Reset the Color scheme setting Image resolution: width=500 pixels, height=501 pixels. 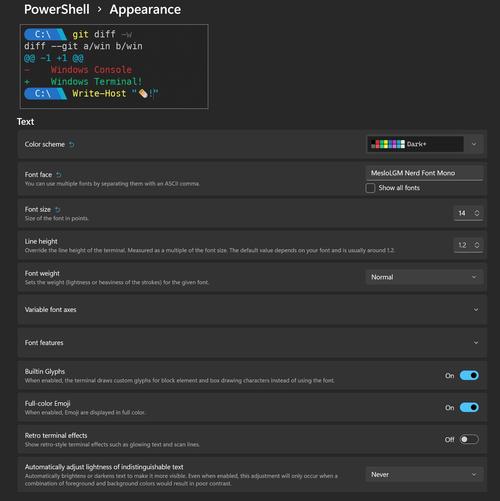[72, 144]
